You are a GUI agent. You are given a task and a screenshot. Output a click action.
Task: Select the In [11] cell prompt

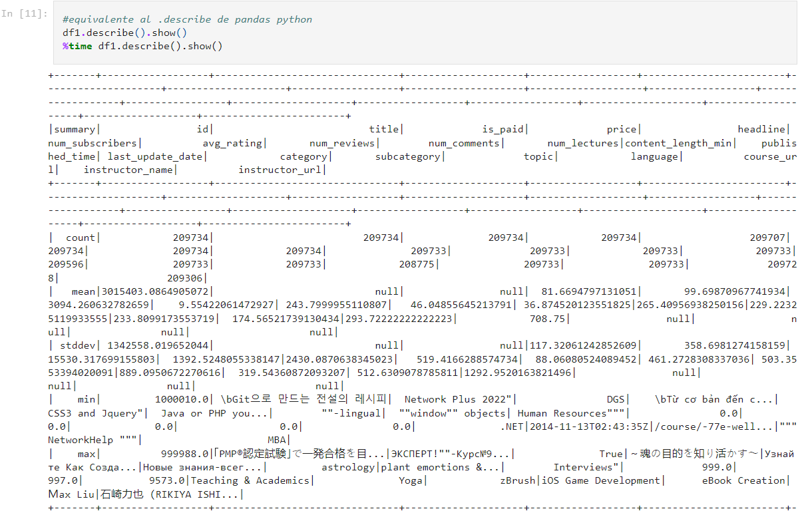coord(25,13)
